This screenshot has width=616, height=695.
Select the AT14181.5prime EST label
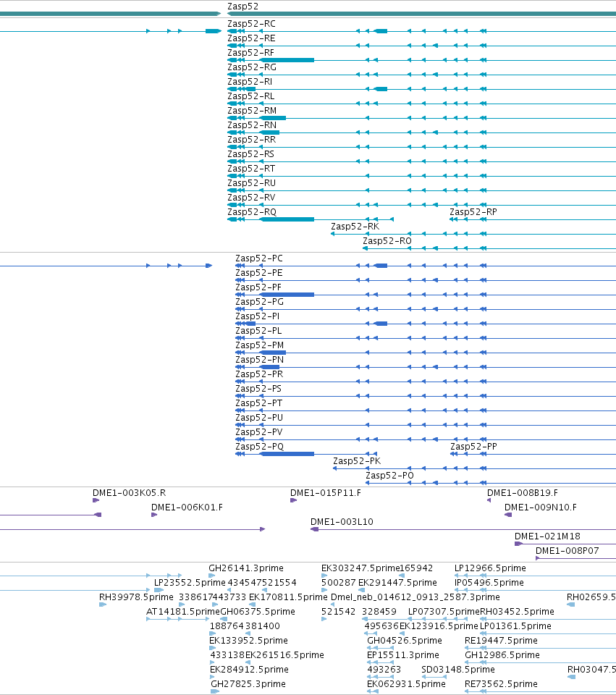point(183,612)
